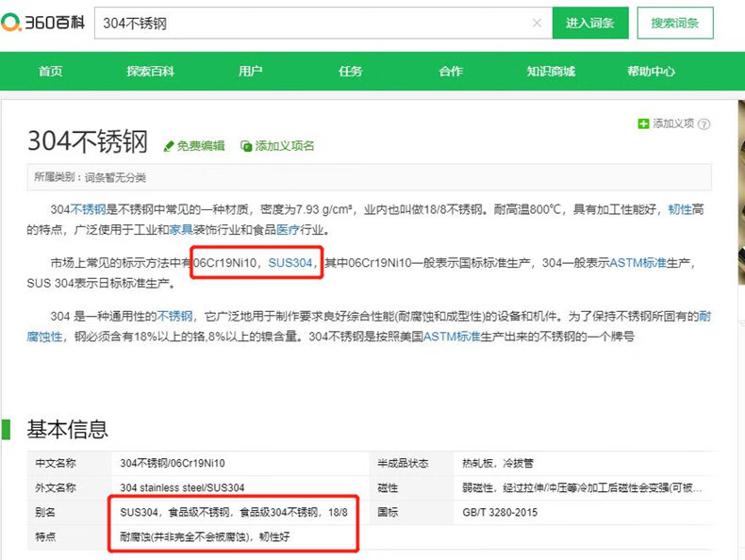
Task: Open the 首页 navigation tab
Action: coord(50,72)
